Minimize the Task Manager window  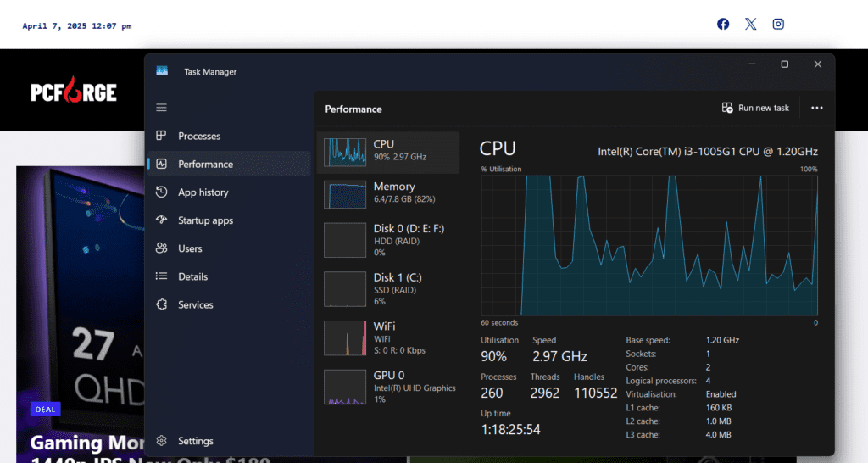[752, 64]
